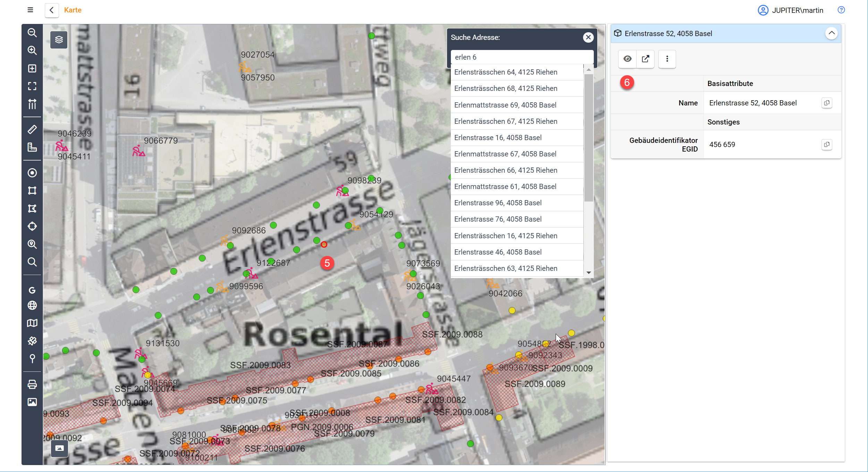Click the zoom in magnifier icon
This screenshot has width=868, height=472.
point(32,50)
